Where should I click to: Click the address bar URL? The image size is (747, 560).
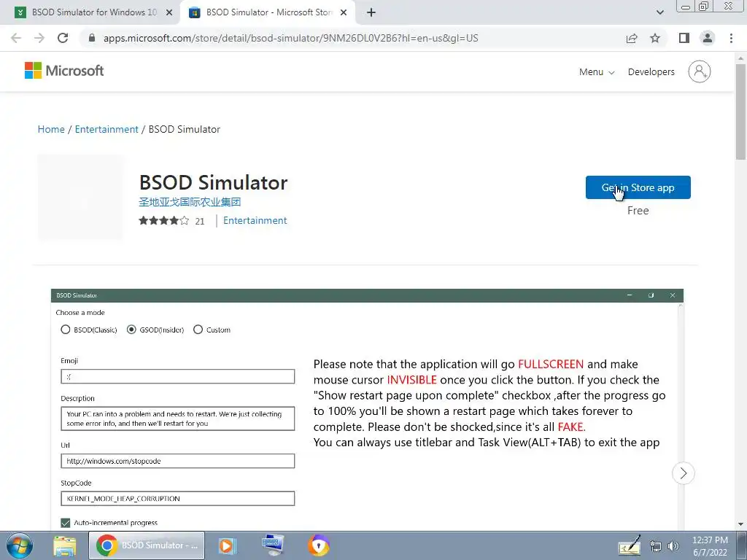(x=290, y=38)
